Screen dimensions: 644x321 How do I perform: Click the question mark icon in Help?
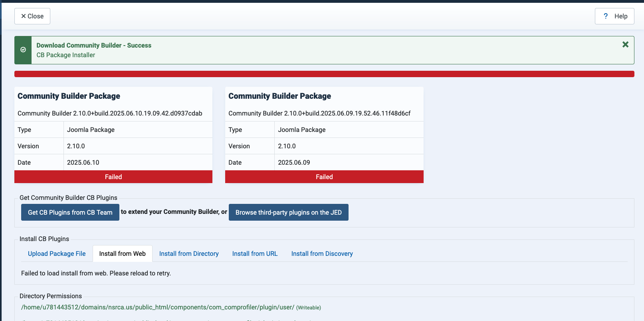pyautogui.click(x=606, y=16)
